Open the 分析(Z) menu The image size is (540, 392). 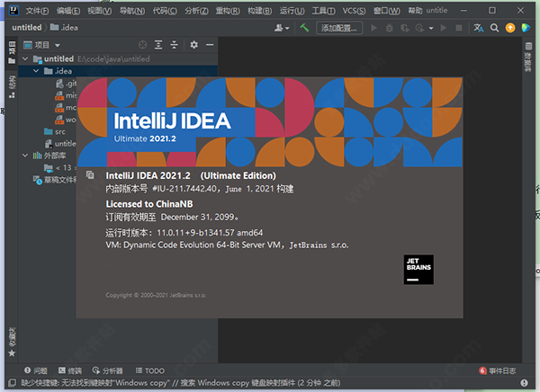tap(196, 11)
